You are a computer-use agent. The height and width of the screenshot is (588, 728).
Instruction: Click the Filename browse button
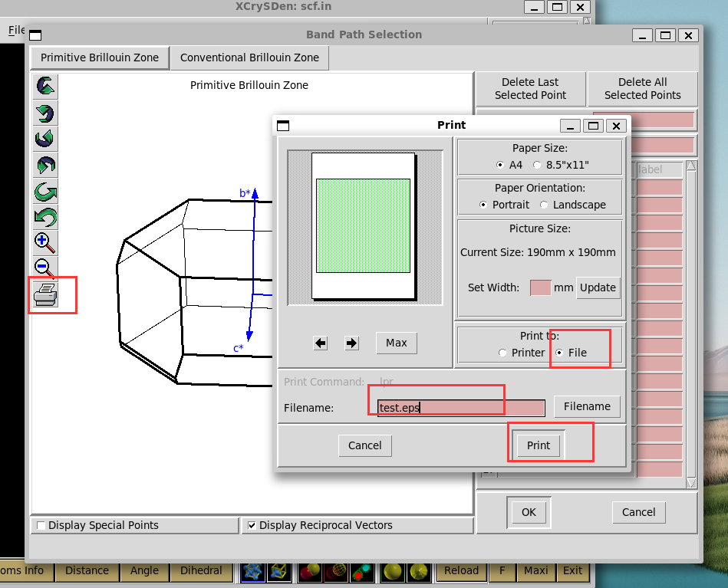point(587,406)
